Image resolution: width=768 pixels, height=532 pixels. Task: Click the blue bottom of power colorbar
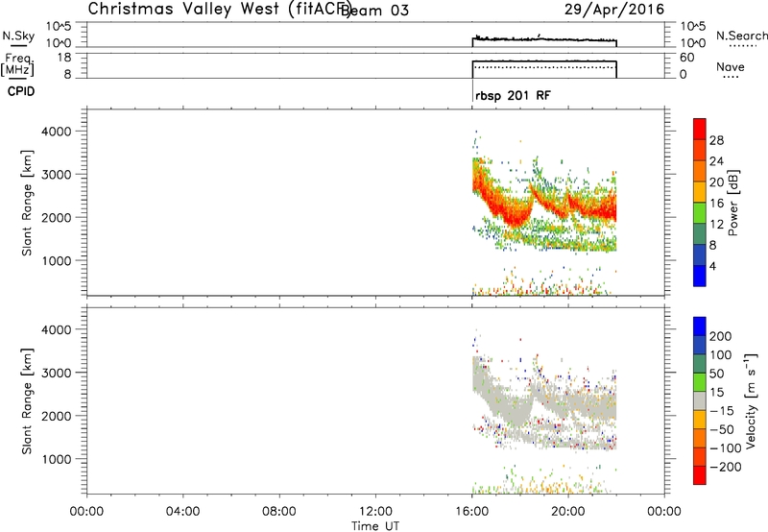pyautogui.click(x=700, y=276)
